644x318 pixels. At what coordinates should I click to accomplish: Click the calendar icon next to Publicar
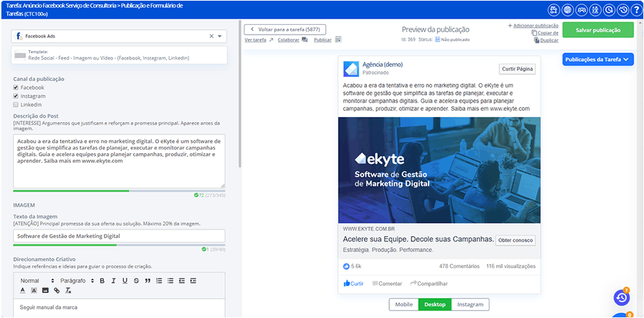tap(339, 39)
